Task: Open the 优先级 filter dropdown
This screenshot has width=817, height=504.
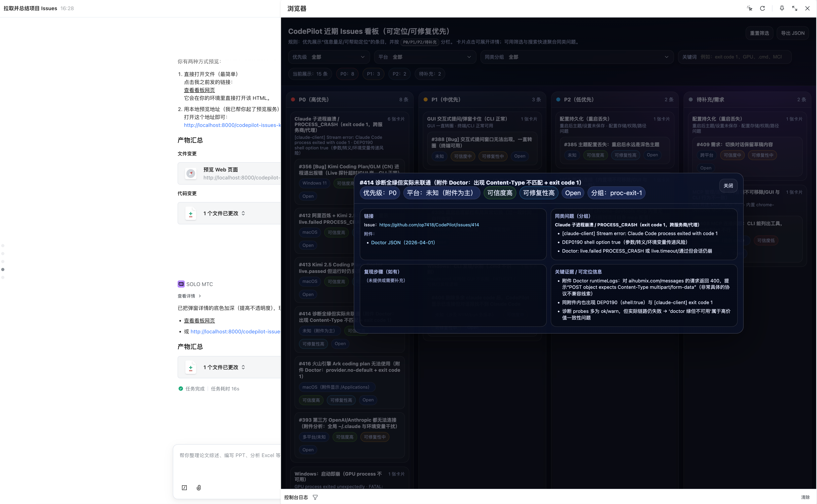Action: tap(329, 57)
